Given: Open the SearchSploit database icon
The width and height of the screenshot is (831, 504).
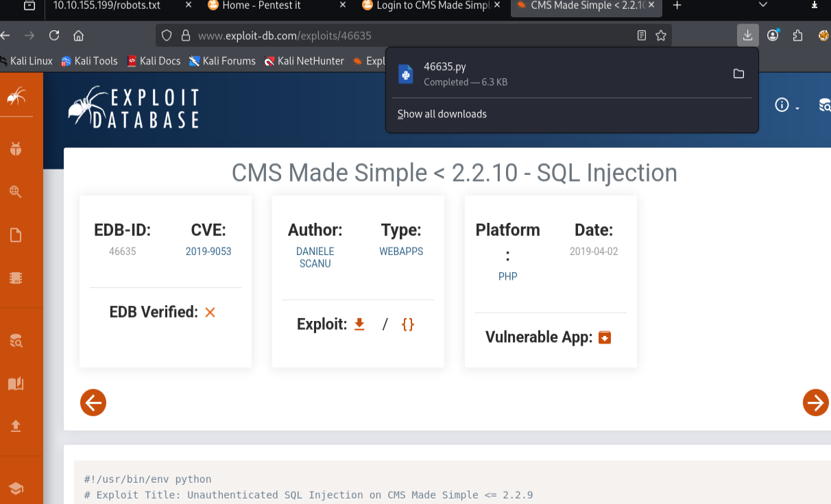Looking at the screenshot, I should click(x=16, y=340).
